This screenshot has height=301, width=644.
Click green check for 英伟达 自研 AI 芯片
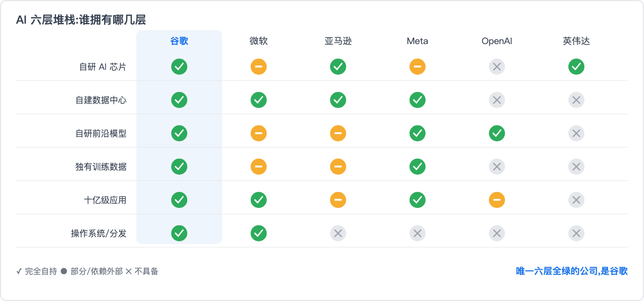tap(576, 67)
